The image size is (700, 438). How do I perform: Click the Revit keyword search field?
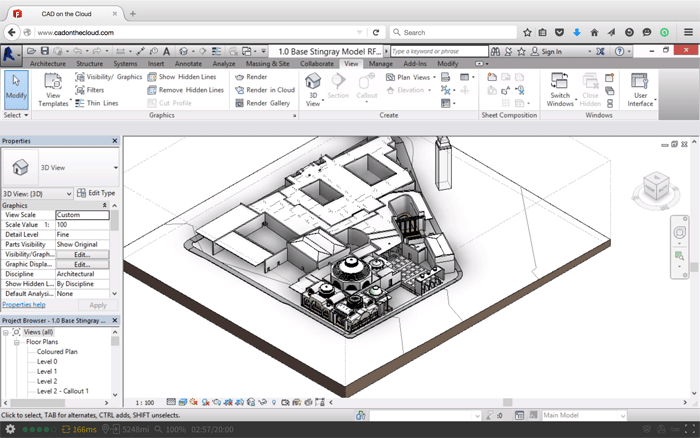439,51
